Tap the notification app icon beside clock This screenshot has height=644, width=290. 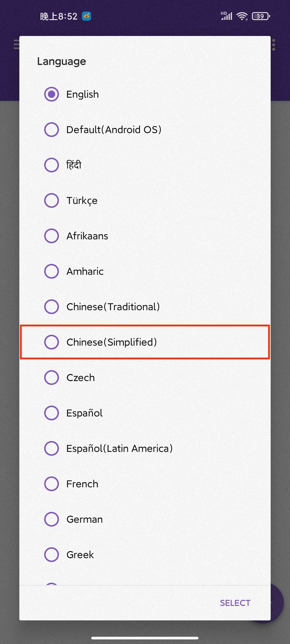tap(86, 16)
